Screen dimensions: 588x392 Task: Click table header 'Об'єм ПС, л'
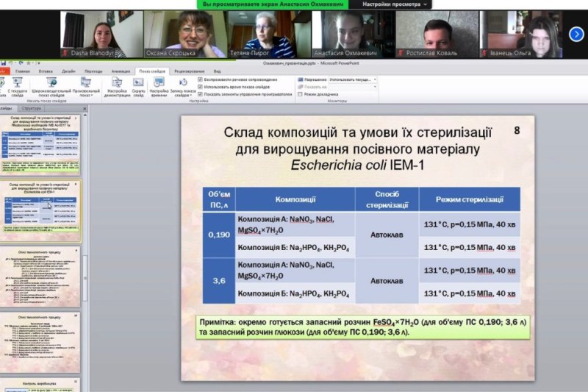click(219, 199)
